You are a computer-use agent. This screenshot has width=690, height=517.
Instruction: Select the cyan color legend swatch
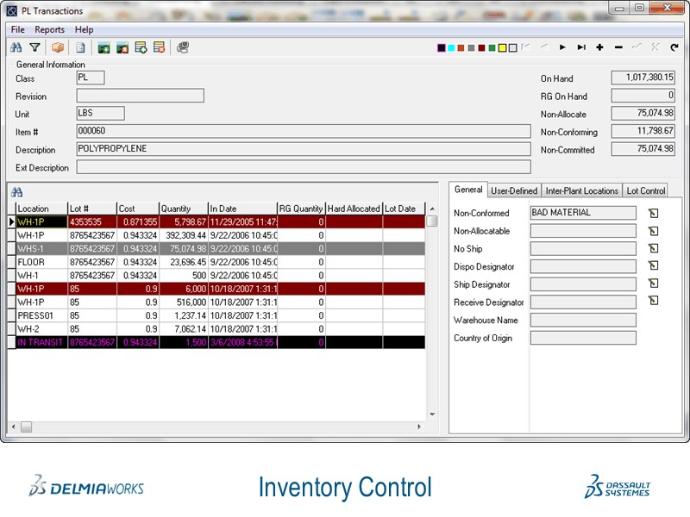click(451, 48)
